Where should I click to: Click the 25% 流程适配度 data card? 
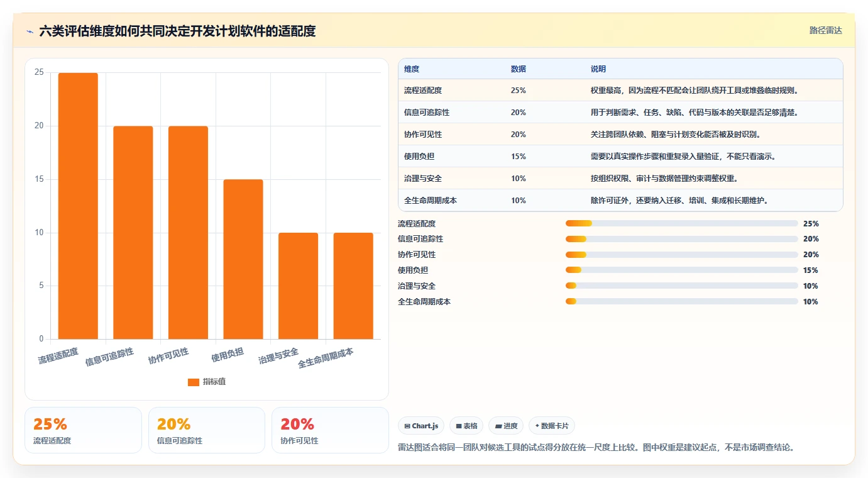click(83, 430)
